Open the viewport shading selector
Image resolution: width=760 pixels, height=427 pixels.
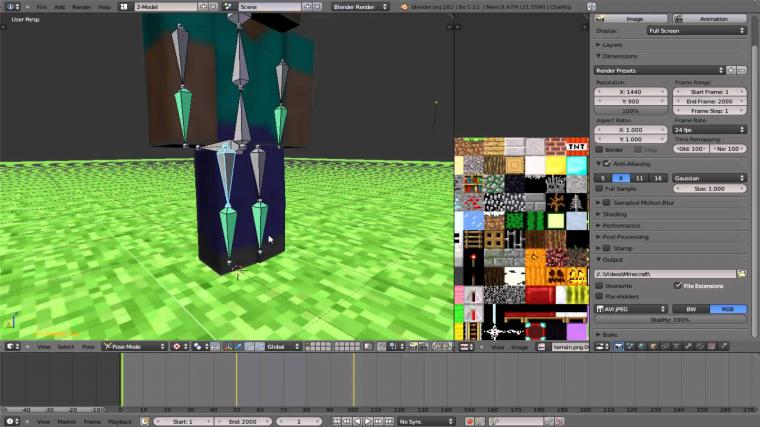click(x=181, y=347)
